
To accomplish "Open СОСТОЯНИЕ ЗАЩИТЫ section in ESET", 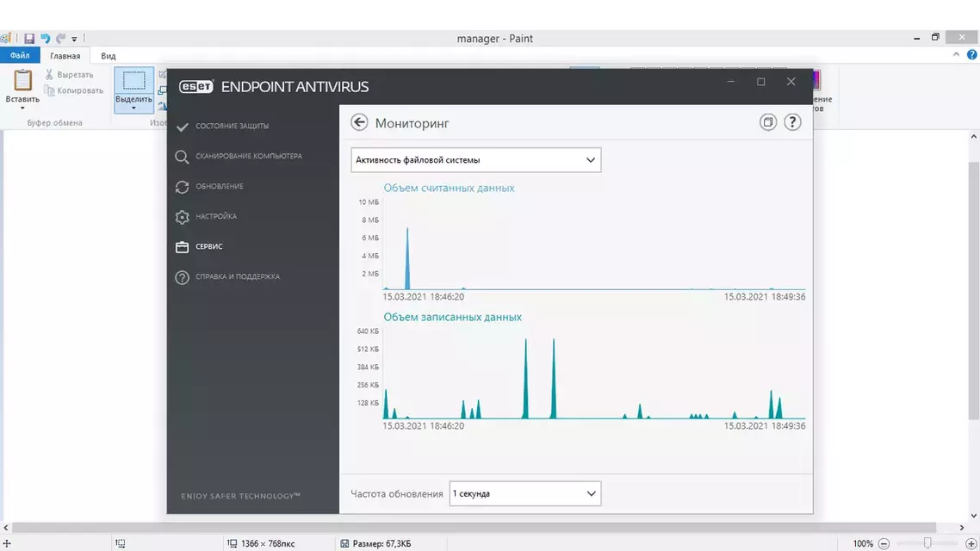I will tap(232, 127).
